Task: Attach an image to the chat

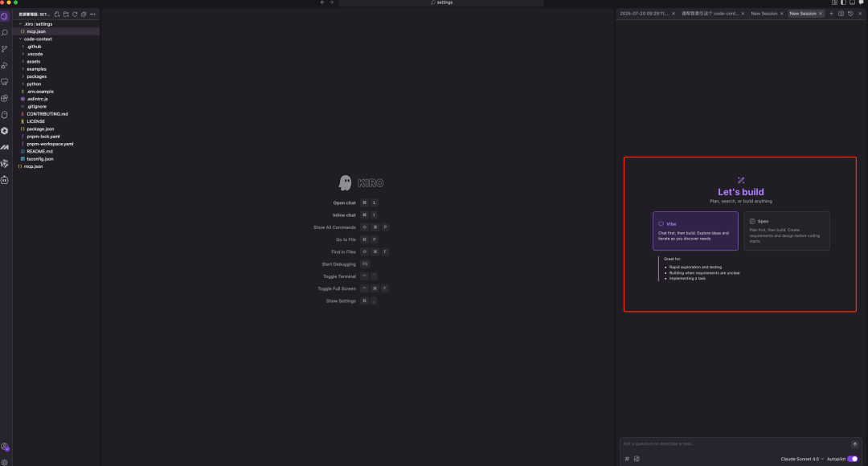Action: pyautogui.click(x=637, y=459)
